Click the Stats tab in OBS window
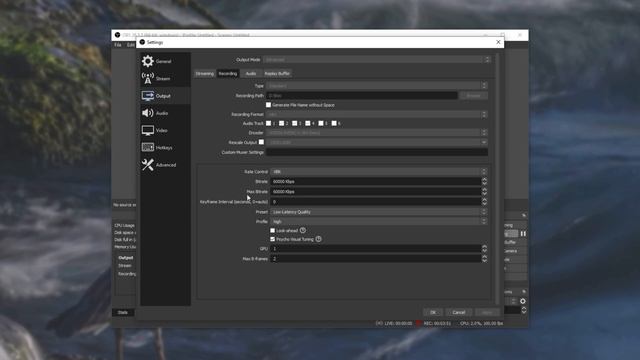 123,312
